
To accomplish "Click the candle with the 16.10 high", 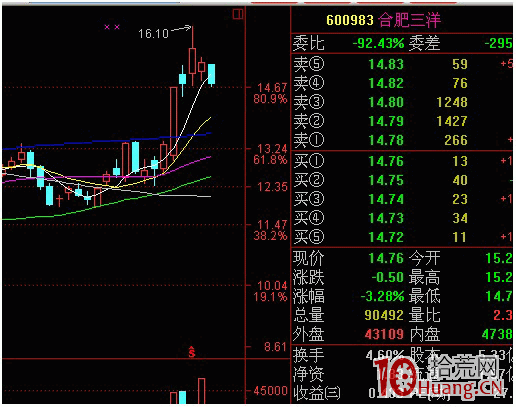I will 192,61.
